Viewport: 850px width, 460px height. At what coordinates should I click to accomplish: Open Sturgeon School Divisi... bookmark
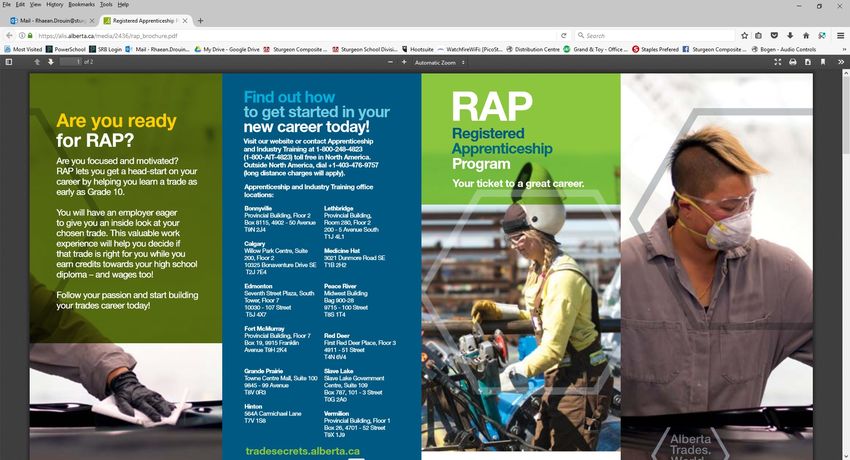tap(364, 49)
